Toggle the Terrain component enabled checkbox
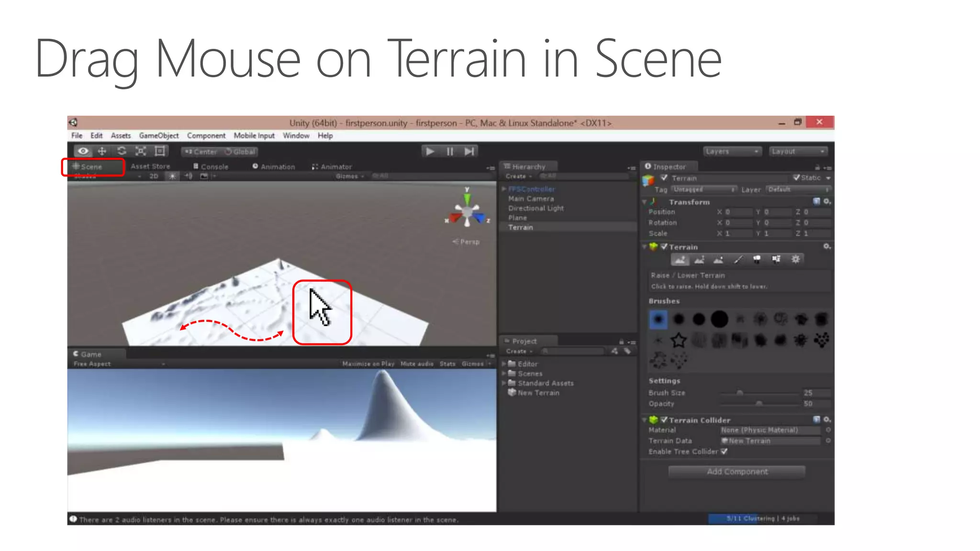 coord(664,247)
